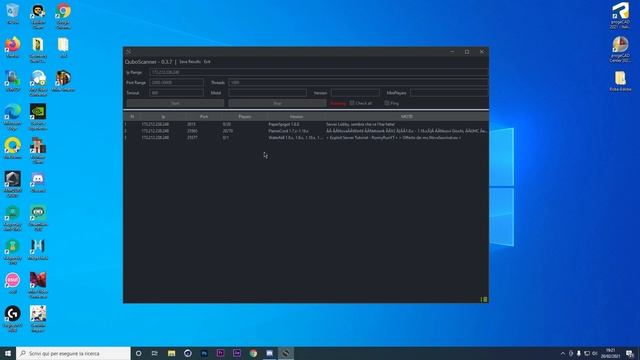Click the taskbar clock and date
This screenshot has width=640, height=360.
[610, 353]
